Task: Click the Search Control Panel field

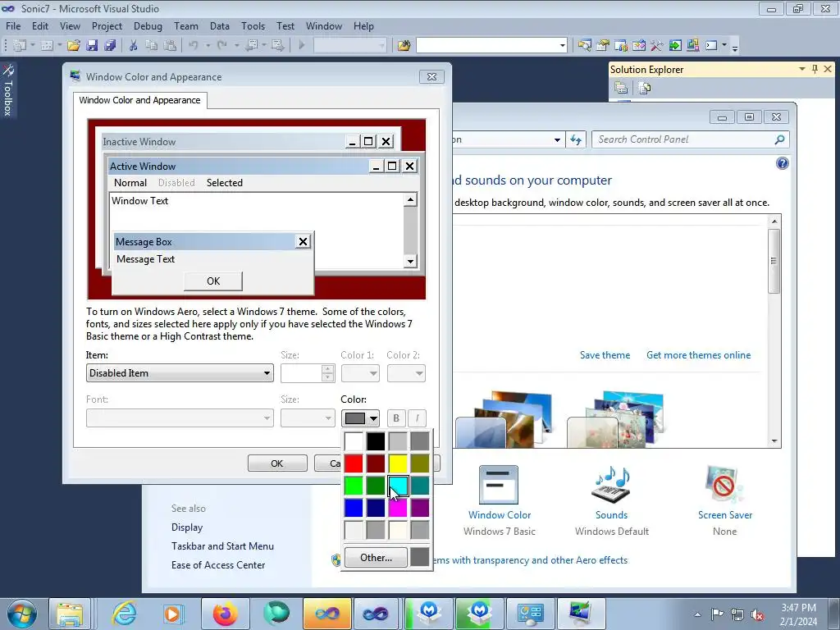Action: tap(691, 139)
